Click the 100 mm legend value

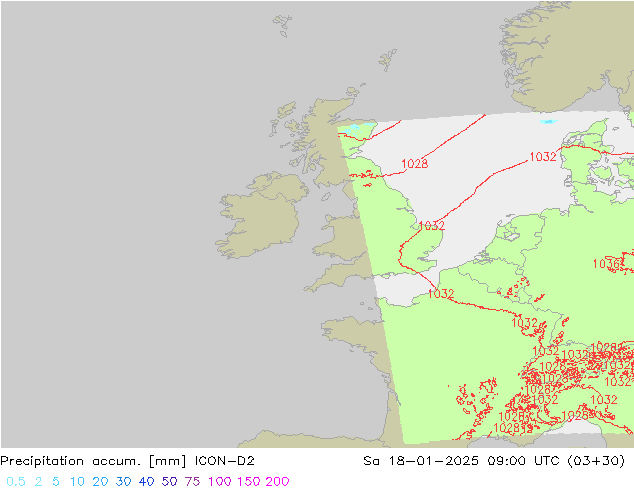[219, 481]
